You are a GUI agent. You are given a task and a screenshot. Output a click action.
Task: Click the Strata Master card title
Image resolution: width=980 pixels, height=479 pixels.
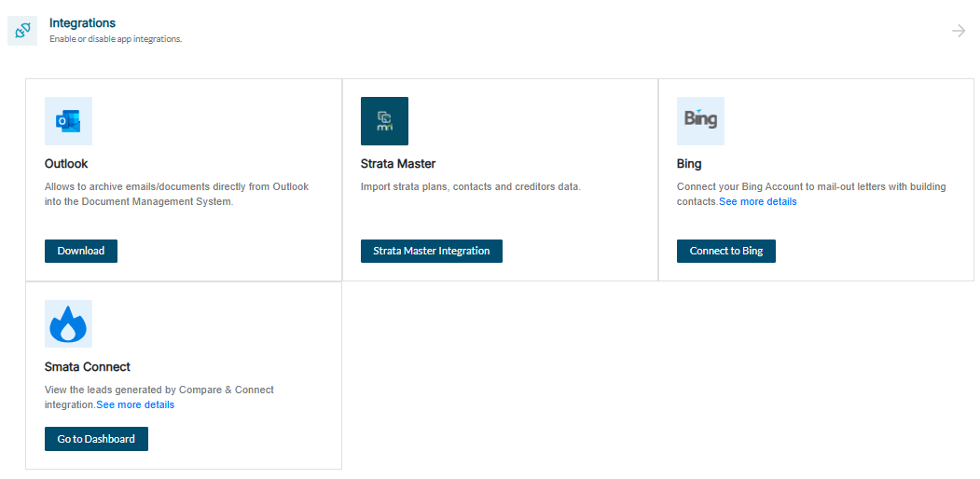[398, 164]
